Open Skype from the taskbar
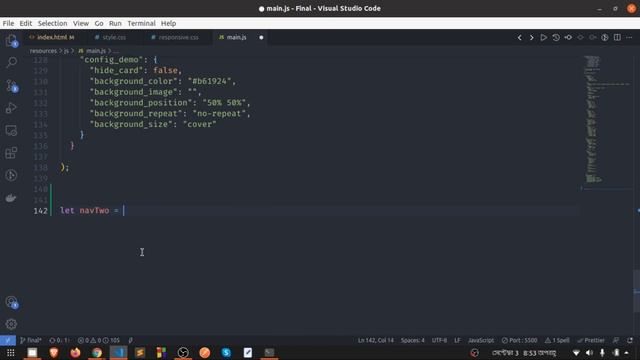Screen dimensions: 640x360 click(x=226, y=353)
